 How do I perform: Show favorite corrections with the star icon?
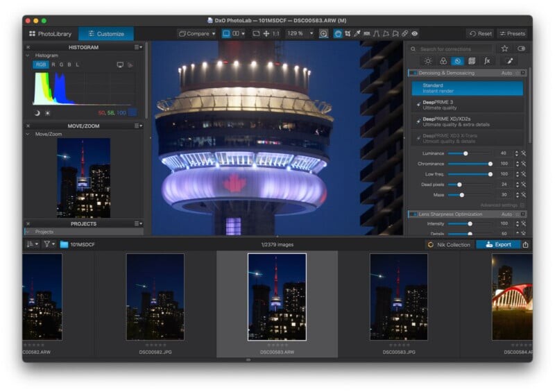[504, 49]
